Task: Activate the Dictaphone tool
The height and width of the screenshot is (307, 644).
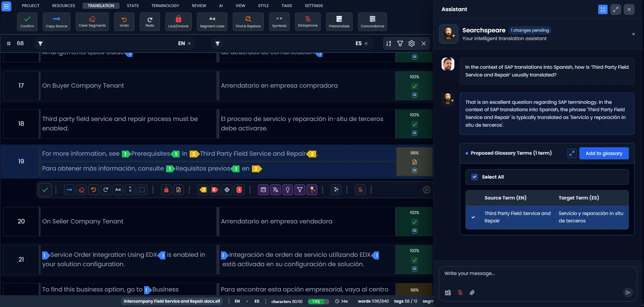Action: click(x=308, y=21)
